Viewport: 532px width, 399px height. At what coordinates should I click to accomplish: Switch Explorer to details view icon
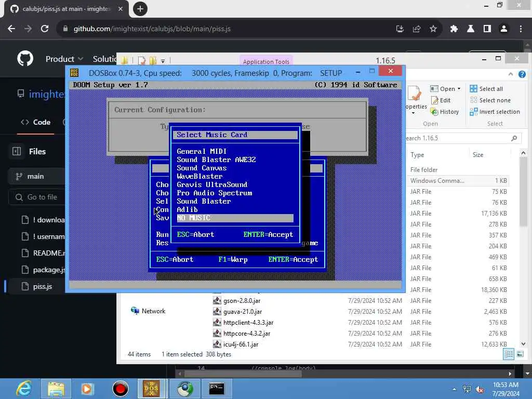(509, 354)
